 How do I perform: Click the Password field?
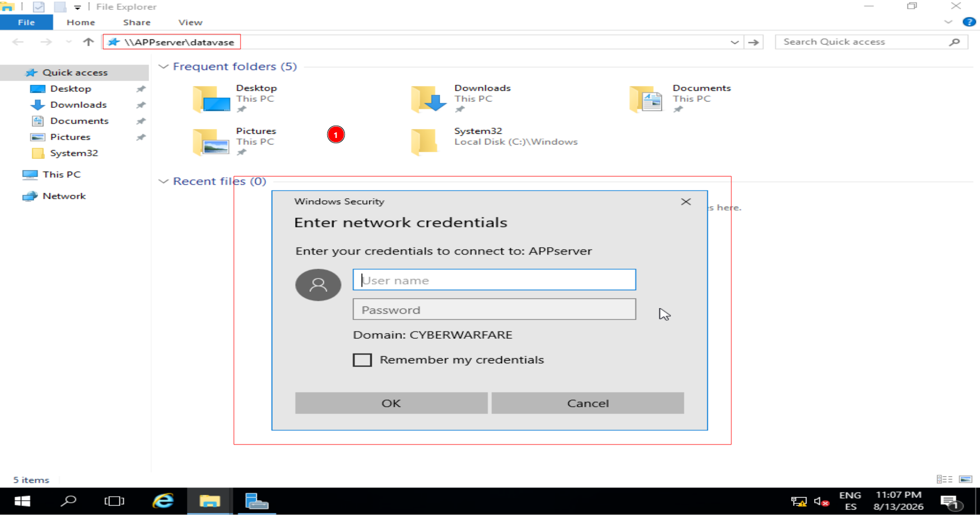(x=494, y=310)
